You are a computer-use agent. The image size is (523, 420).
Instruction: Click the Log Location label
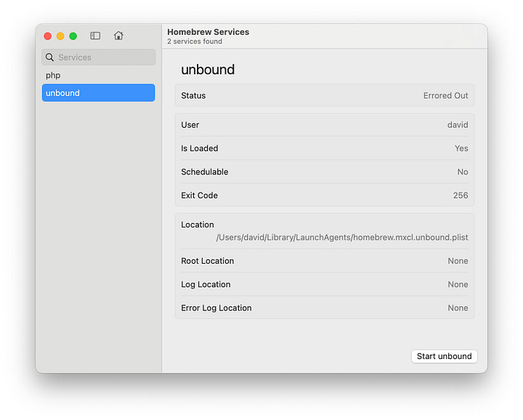click(206, 285)
